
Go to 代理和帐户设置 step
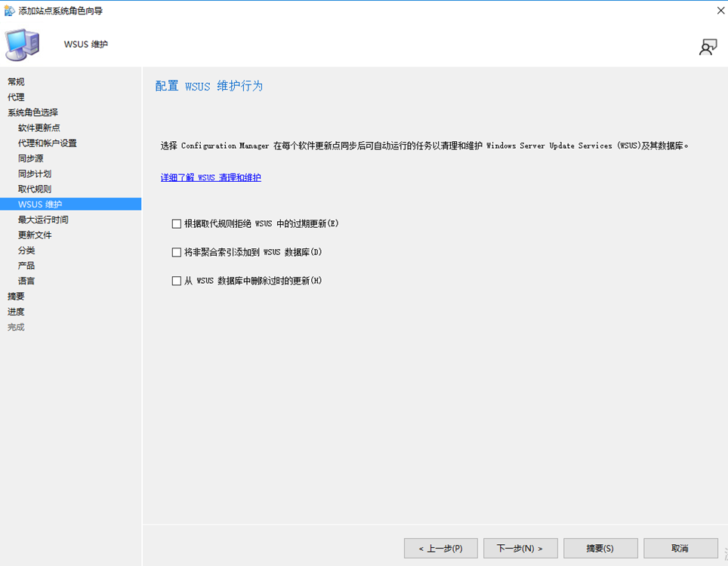coord(48,143)
